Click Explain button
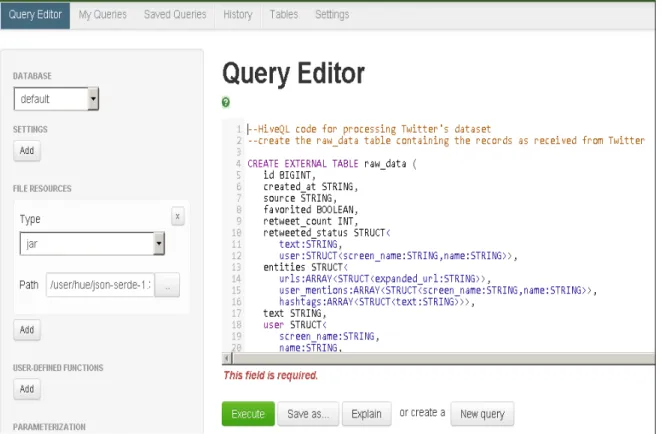This screenshot has width=662, height=434. [x=366, y=414]
